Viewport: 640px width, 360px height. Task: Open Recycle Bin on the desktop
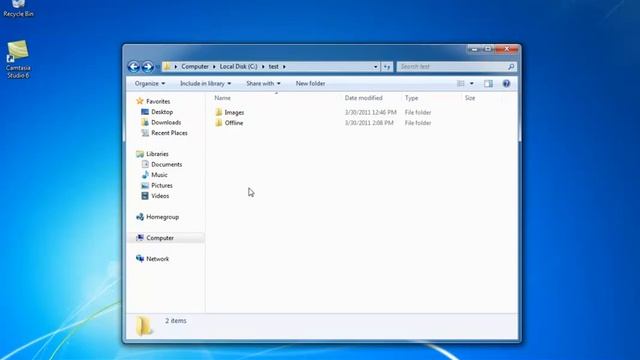pos(18,8)
